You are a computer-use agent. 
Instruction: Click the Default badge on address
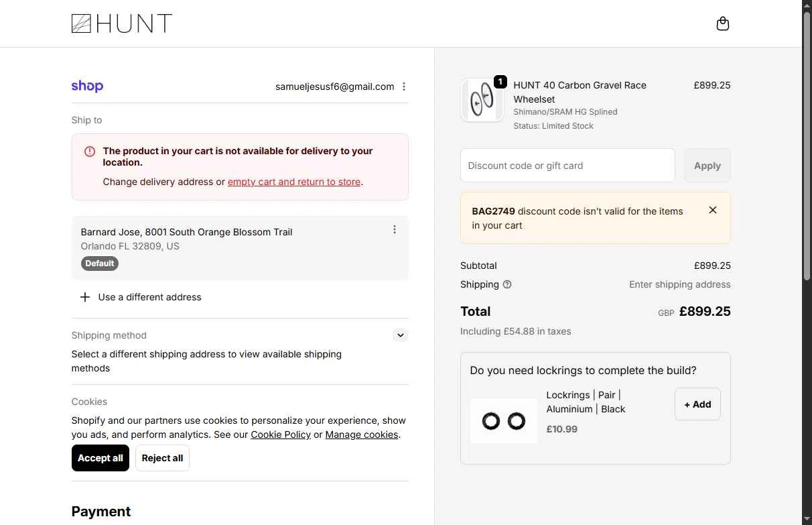coord(100,264)
